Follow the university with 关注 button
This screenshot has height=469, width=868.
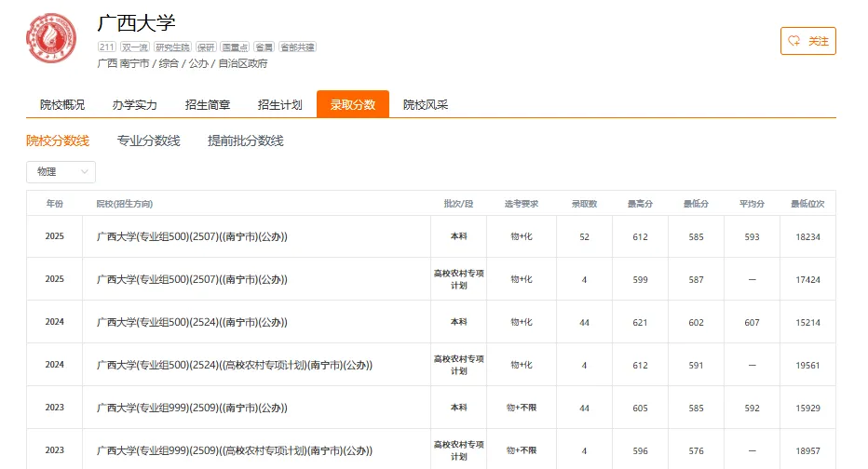[x=807, y=41]
